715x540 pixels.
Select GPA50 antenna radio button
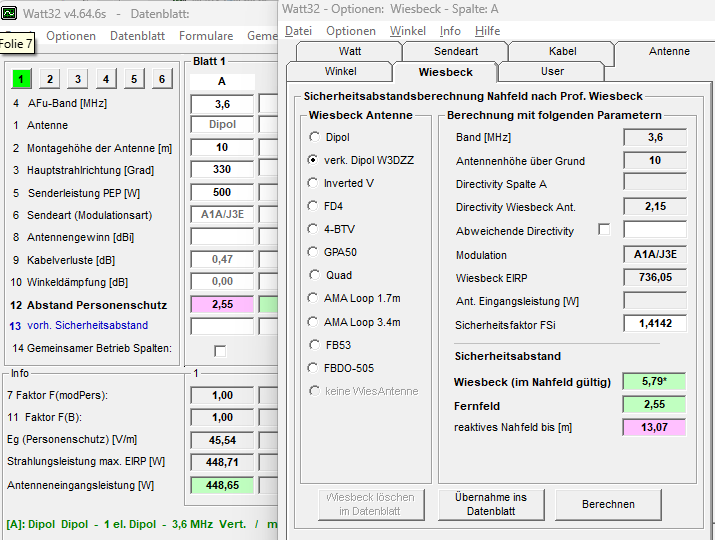point(313,252)
